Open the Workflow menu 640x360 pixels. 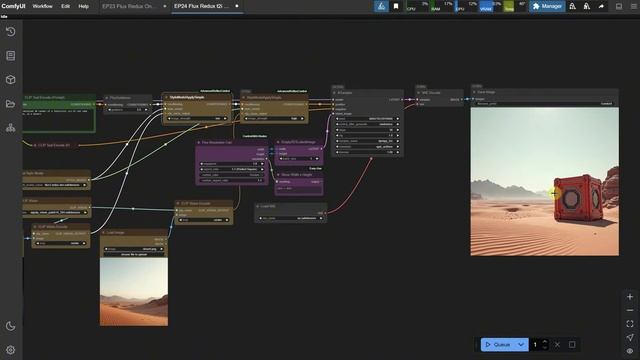click(x=42, y=6)
